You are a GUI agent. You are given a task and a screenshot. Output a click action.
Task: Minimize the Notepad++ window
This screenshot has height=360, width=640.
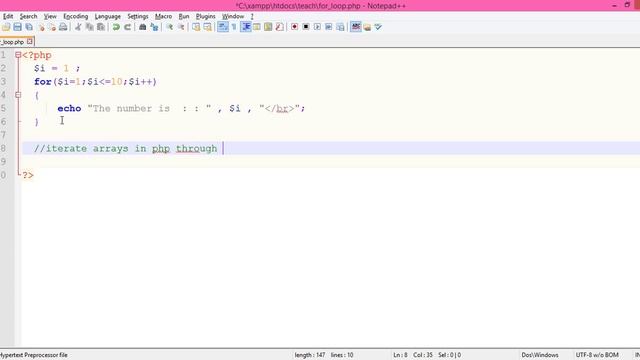coord(614,5)
